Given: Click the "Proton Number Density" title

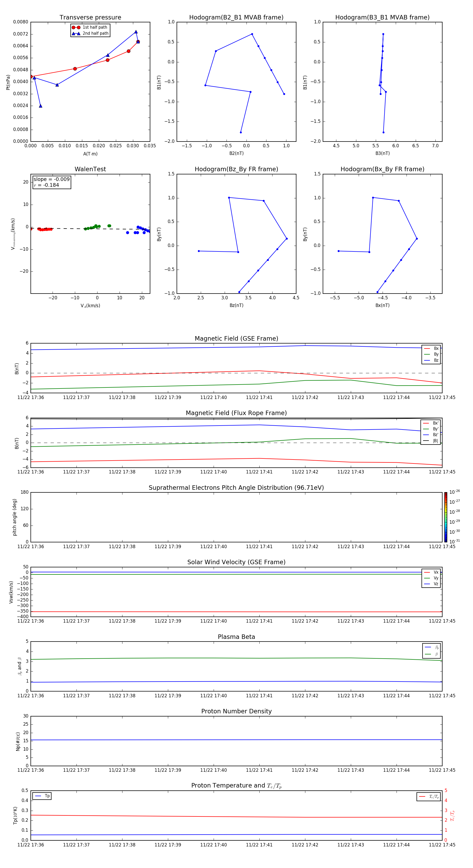Looking at the screenshot, I should [x=236, y=711].
